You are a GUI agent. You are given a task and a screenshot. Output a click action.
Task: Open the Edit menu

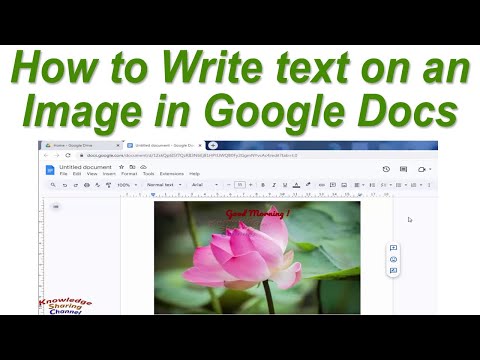coord(77,174)
